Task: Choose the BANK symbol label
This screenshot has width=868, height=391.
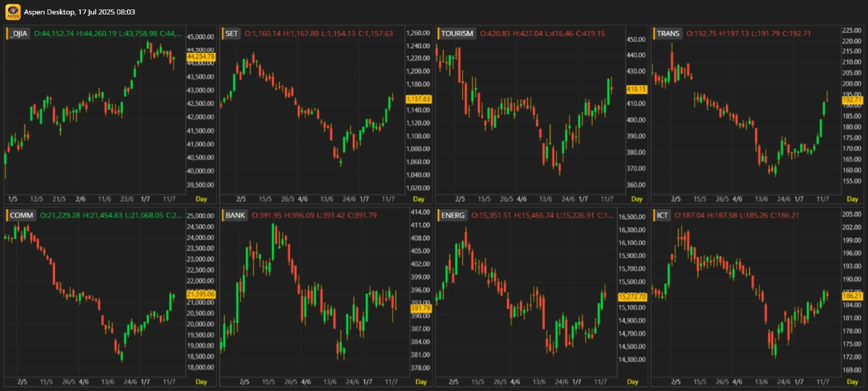Action: pyautogui.click(x=235, y=215)
